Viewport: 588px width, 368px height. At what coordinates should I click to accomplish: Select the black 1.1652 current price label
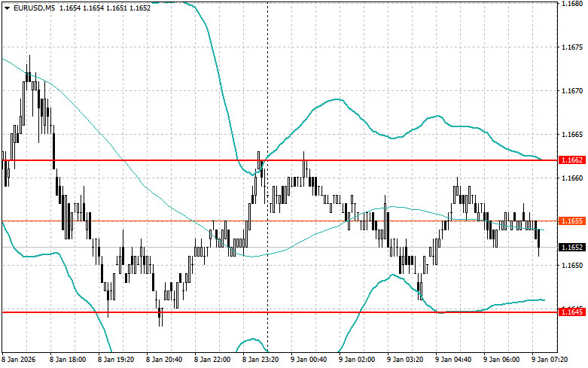coord(572,248)
